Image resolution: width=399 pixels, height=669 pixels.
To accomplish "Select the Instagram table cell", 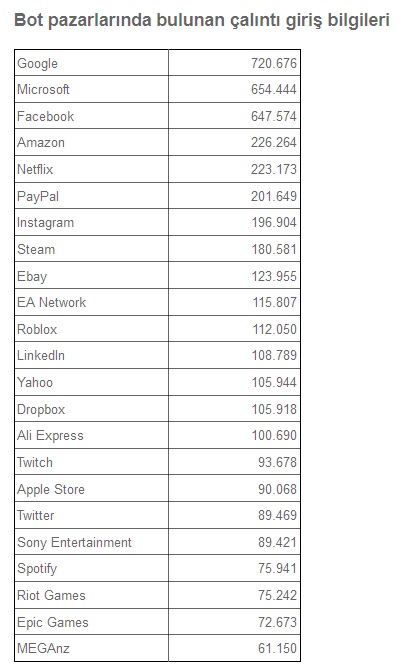I will pyautogui.click(x=91, y=222).
